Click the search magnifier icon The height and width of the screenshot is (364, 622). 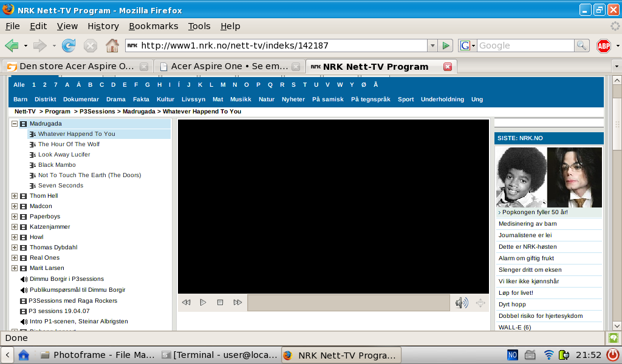(581, 45)
